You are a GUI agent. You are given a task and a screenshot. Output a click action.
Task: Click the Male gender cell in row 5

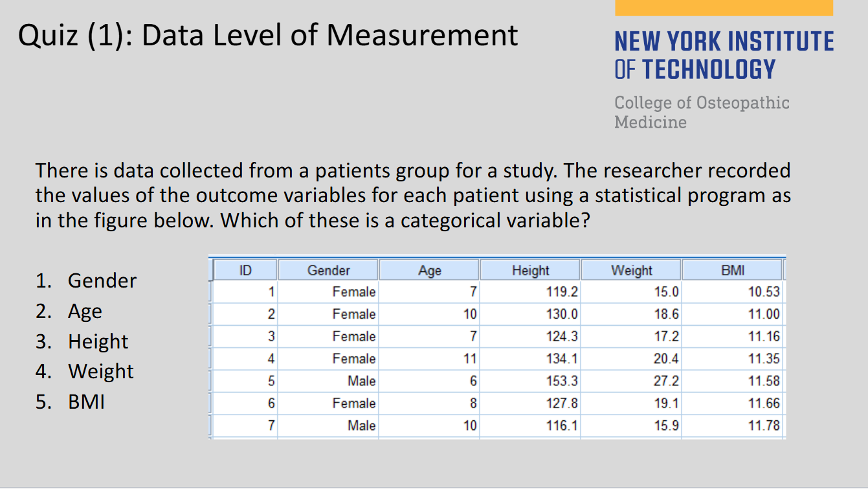(361, 381)
